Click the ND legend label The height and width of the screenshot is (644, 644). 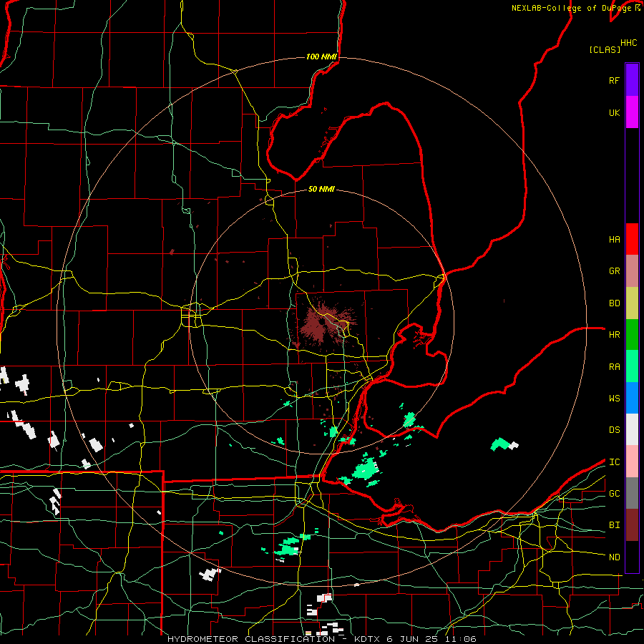coord(614,557)
